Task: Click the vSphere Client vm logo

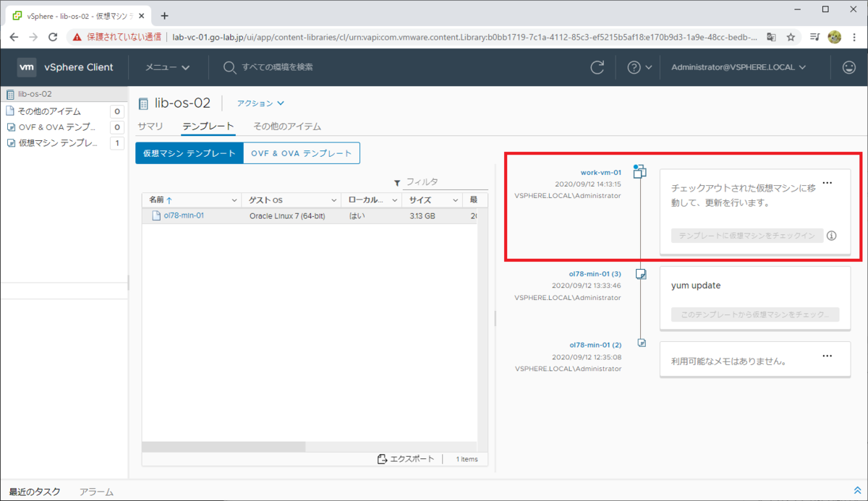Action: coord(27,67)
